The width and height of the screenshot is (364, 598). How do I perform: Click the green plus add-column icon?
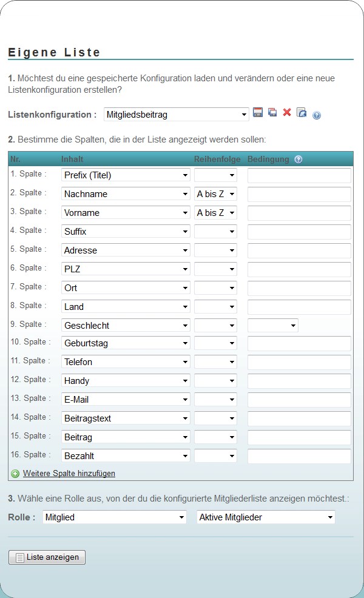click(x=15, y=474)
